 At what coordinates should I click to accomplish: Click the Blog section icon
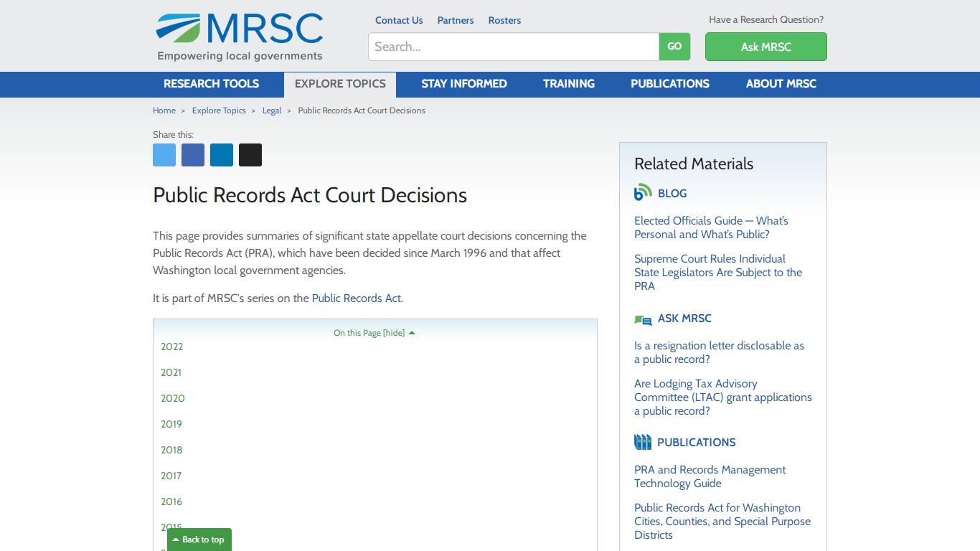point(643,192)
